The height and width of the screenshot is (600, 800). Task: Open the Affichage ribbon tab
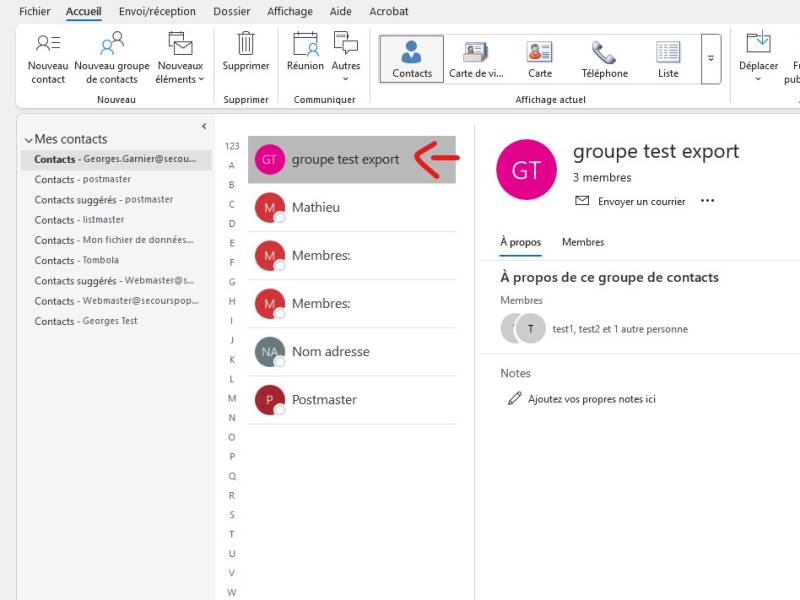pos(290,11)
